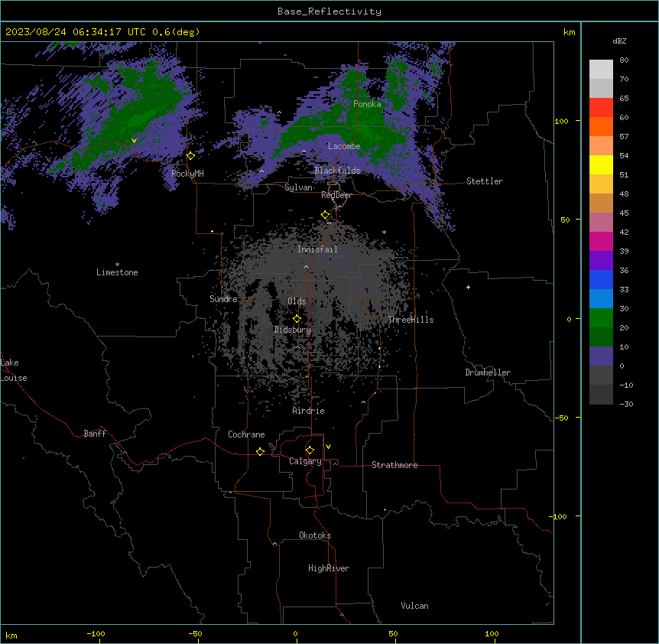Select the 57 value in the legend
This screenshot has width=659, height=644.
(x=624, y=137)
